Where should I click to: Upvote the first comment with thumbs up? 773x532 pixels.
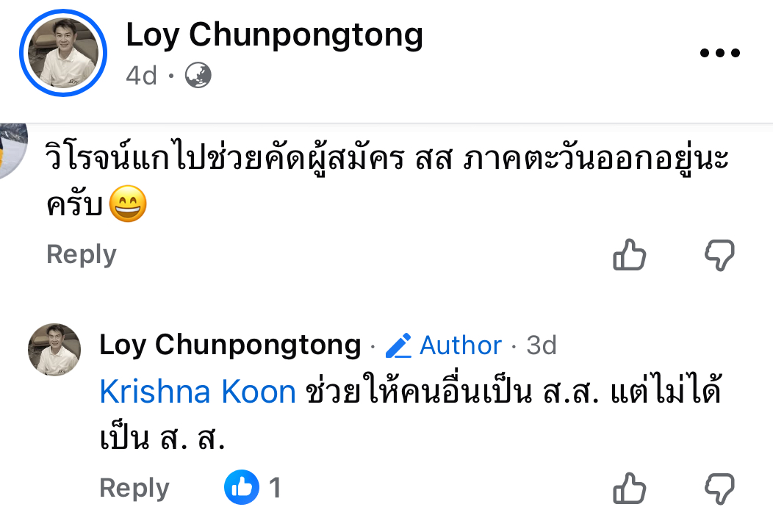[x=630, y=255]
